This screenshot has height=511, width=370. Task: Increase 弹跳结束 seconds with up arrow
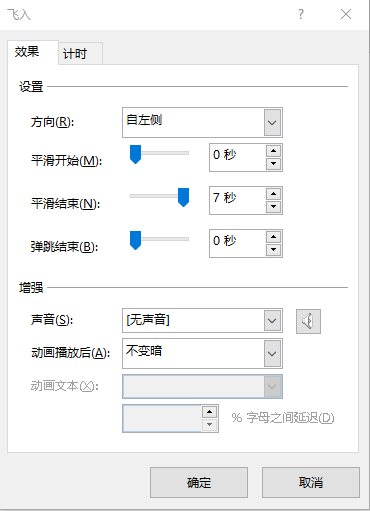[x=274, y=237]
